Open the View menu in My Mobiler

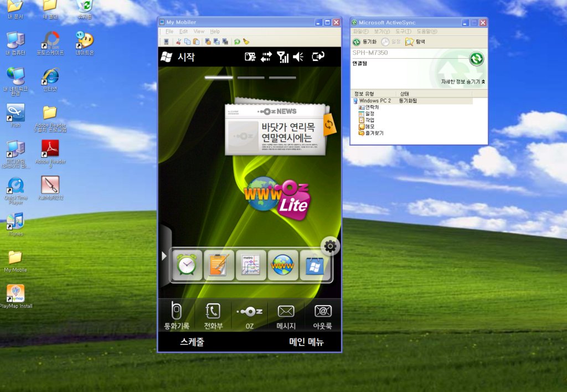199,32
